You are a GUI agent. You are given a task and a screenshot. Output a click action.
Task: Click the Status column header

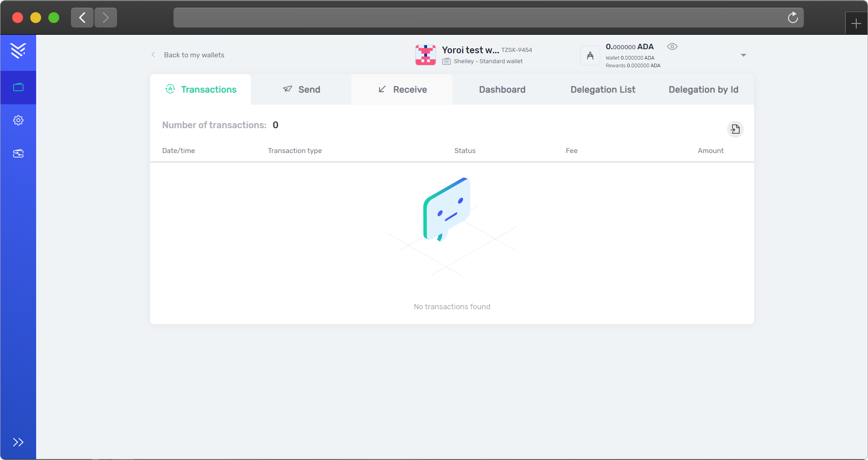465,151
